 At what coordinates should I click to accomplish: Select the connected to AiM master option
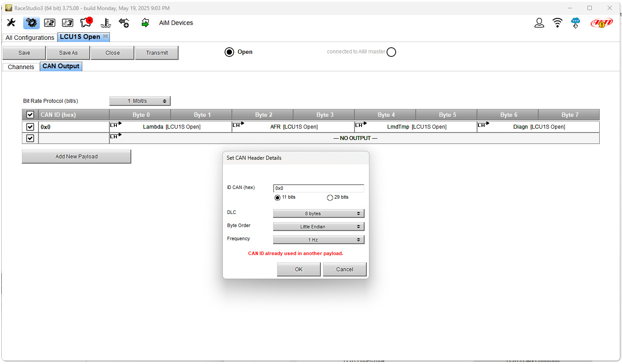[x=391, y=52]
